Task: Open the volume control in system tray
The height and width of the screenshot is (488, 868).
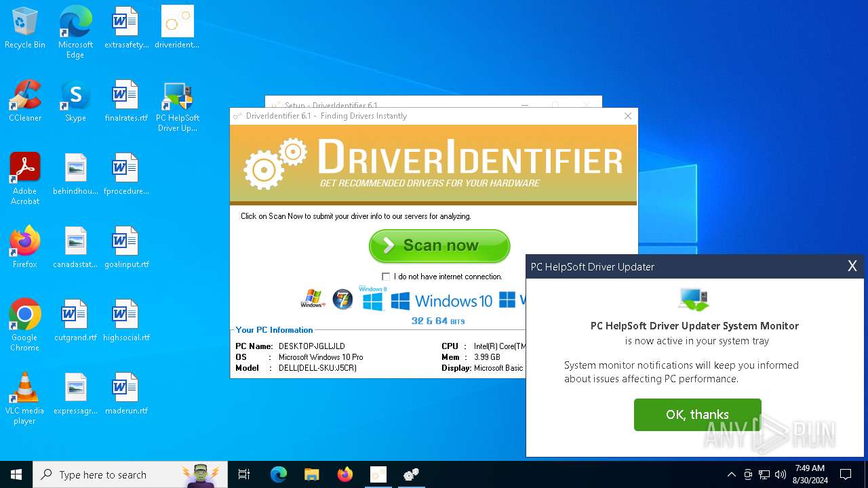Action: [x=781, y=474]
